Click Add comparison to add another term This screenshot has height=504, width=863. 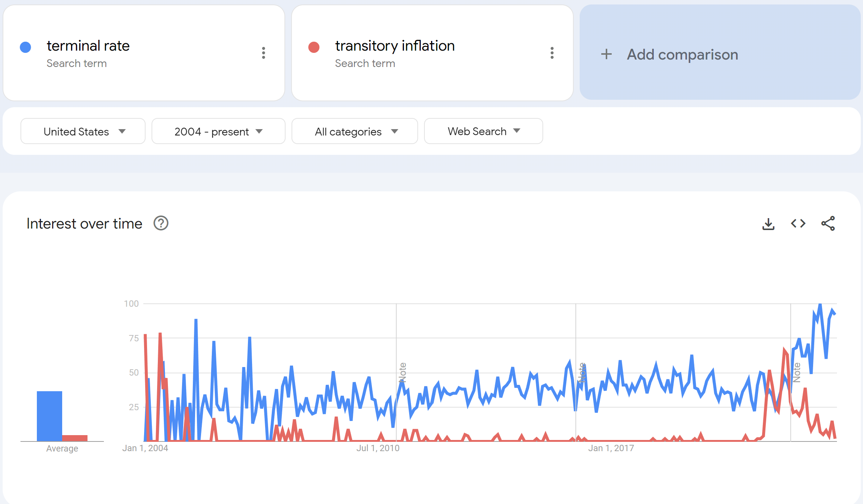pyautogui.click(x=682, y=54)
